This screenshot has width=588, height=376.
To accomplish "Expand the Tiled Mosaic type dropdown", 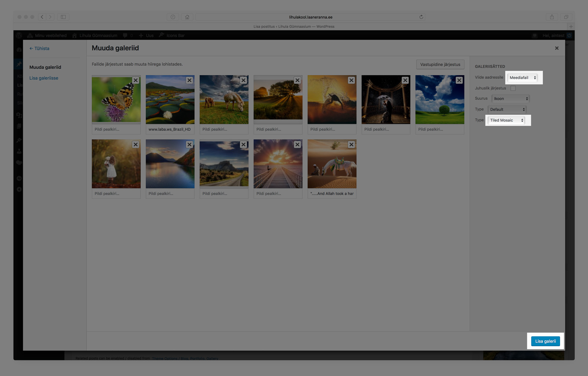I will click(506, 120).
